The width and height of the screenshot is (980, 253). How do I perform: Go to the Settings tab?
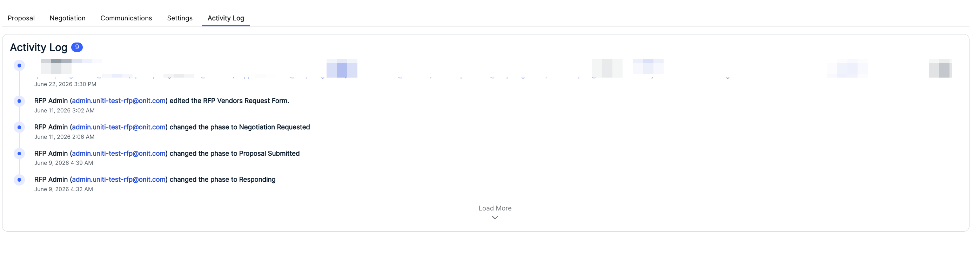point(180,18)
